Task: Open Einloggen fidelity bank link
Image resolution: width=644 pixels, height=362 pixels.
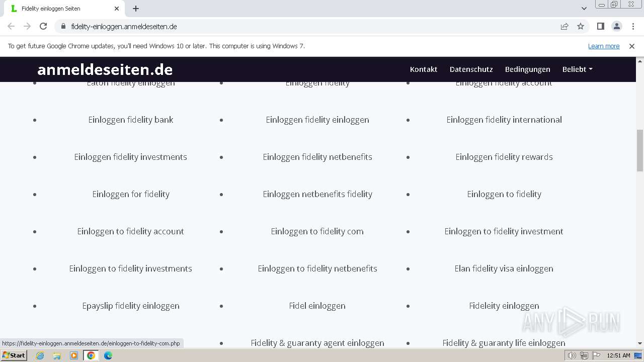Action: [131, 120]
